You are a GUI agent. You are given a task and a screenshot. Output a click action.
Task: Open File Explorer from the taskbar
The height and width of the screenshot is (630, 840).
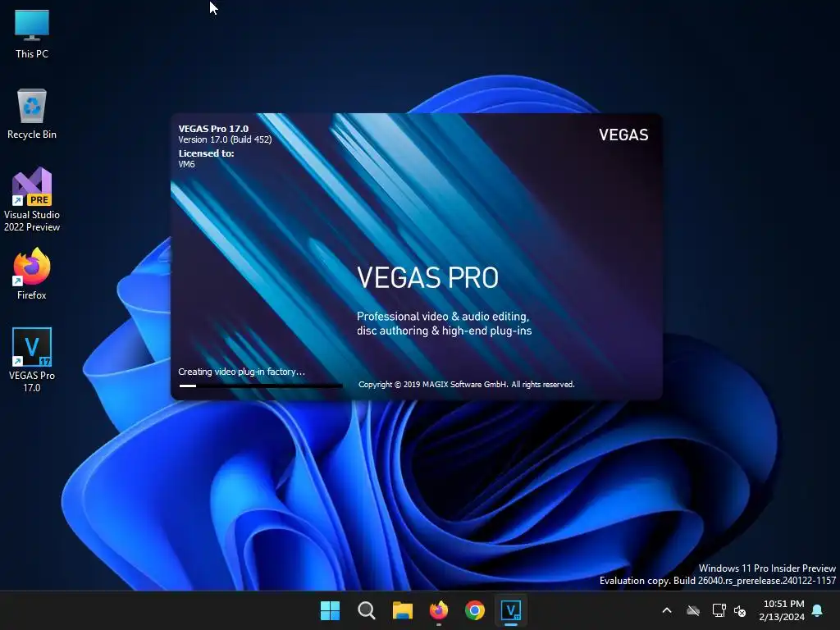[402, 610]
